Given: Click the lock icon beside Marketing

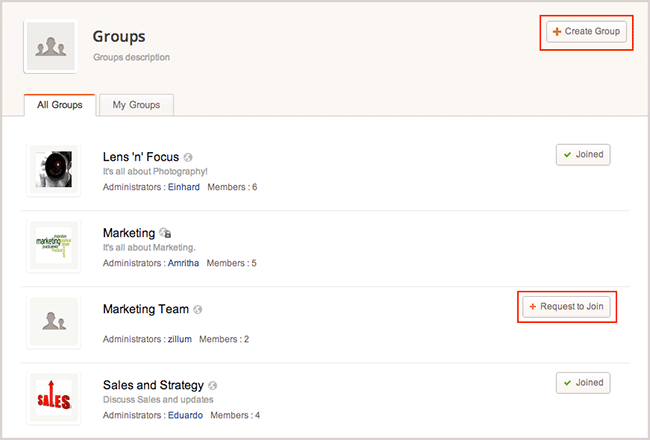Looking at the screenshot, I should point(165,233).
